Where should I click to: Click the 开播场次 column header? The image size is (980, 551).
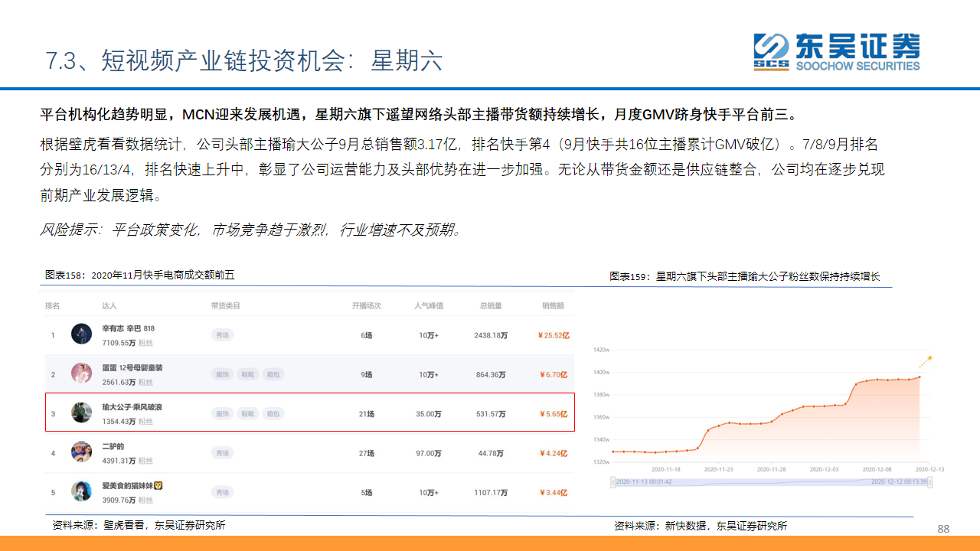coord(367,305)
